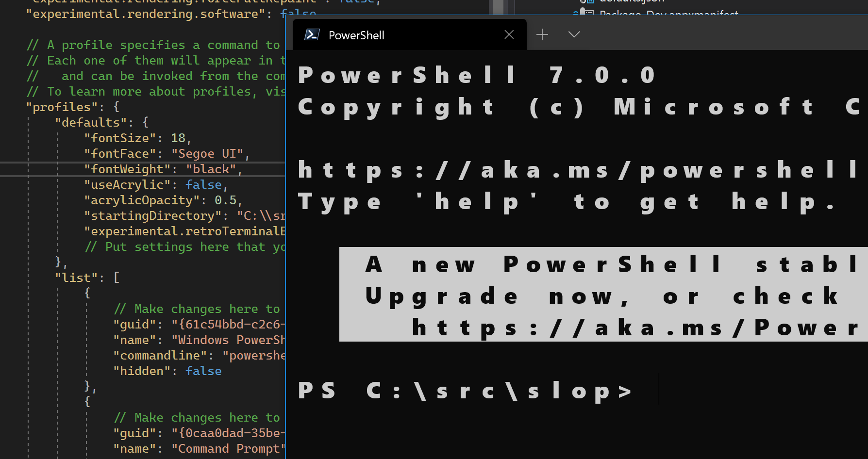Click the "startingDirectory" setting line
The height and width of the screenshot is (459, 868).
[x=184, y=215]
